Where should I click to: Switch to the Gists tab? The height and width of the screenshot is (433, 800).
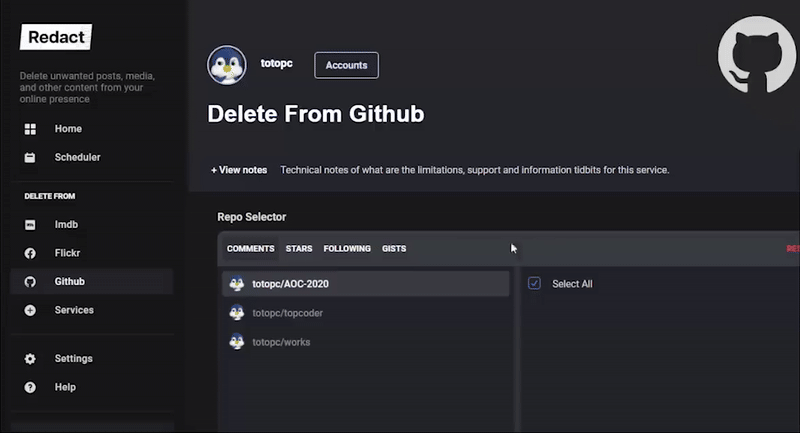click(x=394, y=248)
